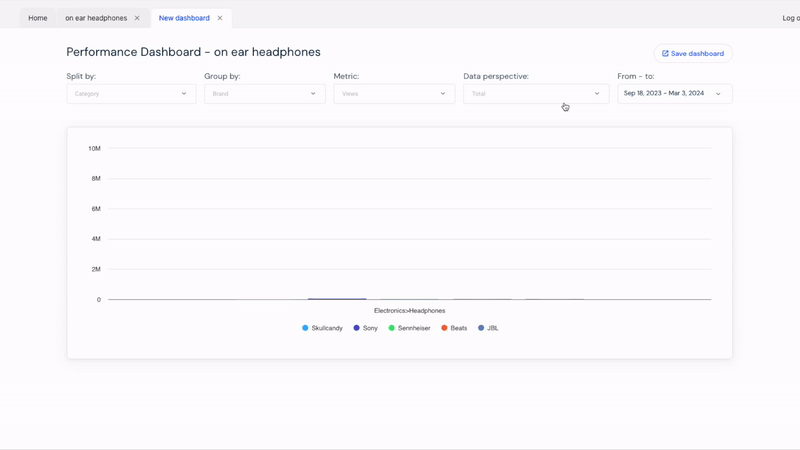Click the Log out link
This screenshot has height=450, width=800.
pyautogui.click(x=790, y=18)
